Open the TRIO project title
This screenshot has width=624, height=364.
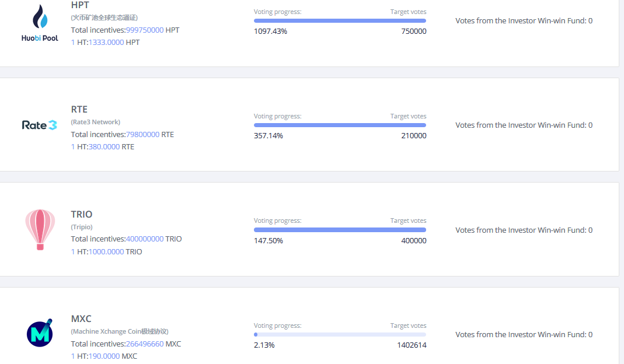click(x=82, y=215)
